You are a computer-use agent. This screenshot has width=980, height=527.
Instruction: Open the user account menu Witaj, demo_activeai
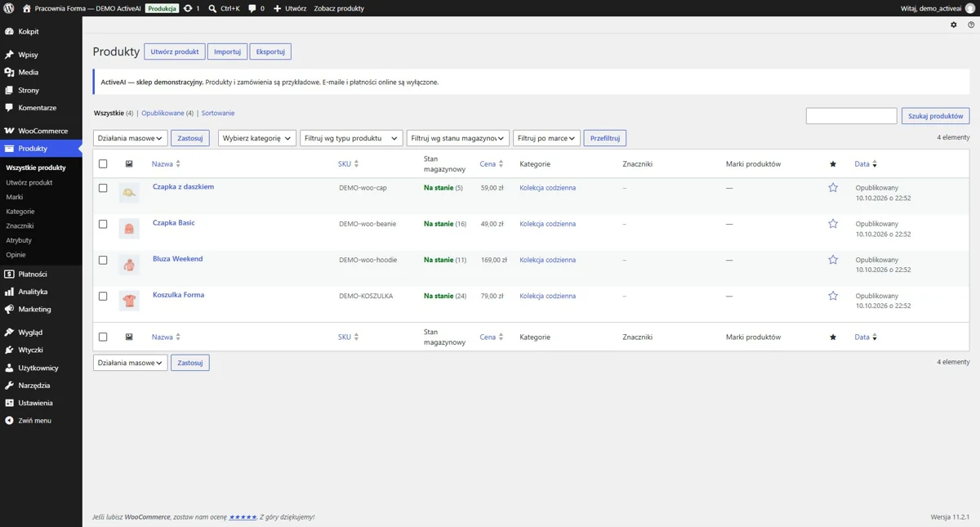938,8
